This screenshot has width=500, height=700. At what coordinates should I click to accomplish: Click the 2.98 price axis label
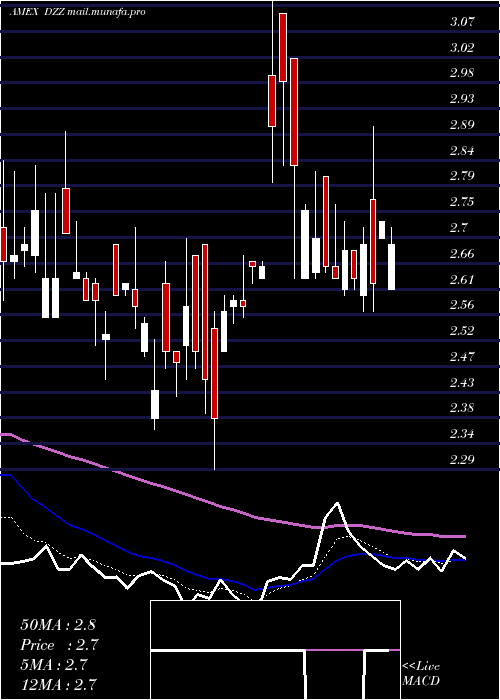pyautogui.click(x=462, y=73)
